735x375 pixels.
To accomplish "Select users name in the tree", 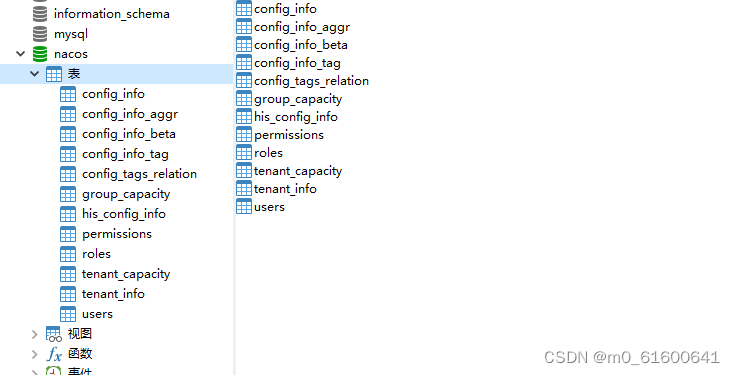I will [98, 315].
